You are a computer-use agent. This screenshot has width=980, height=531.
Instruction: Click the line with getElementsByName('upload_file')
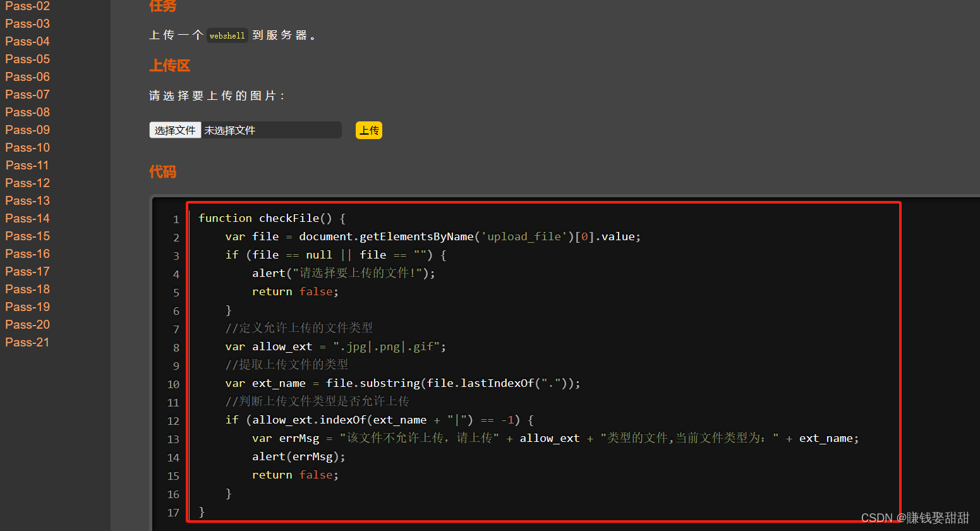(433, 236)
